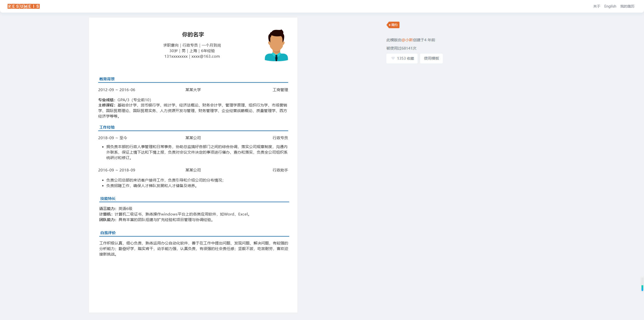The width and height of the screenshot is (644, 320).
Task: Open the 关于 nav item
Action: coord(596,6)
